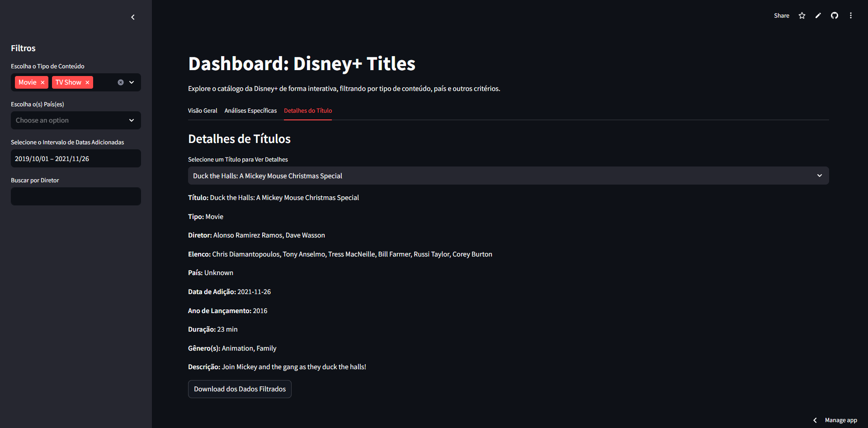868x428 pixels.
Task: Open the country Choose an option dropdown
Action: click(x=76, y=120)
